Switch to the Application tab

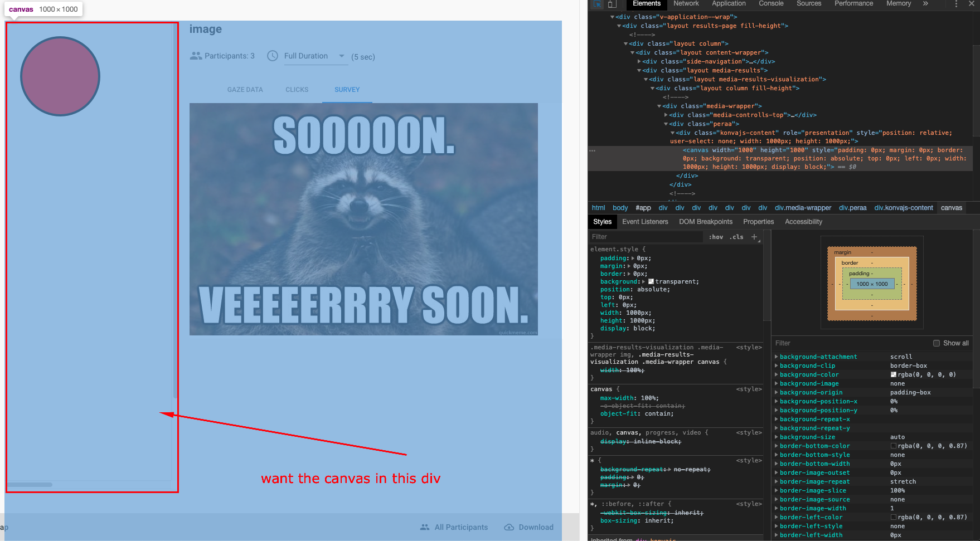pyautogui.click(x=729, y=3)
